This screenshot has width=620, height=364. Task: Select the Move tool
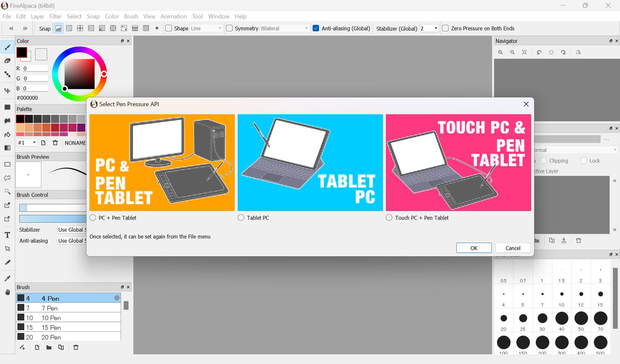pyautogui.click(x=7, y=90)
